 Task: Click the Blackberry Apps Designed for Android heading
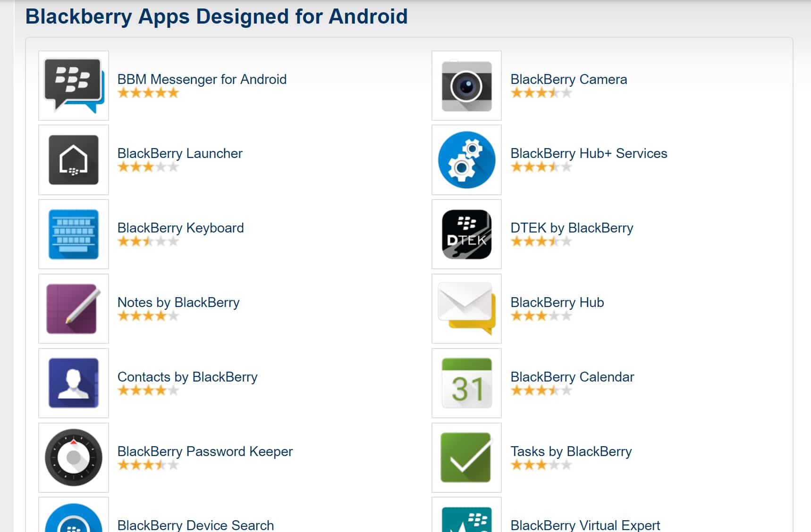pyautogui.click(x=216, y=17)
